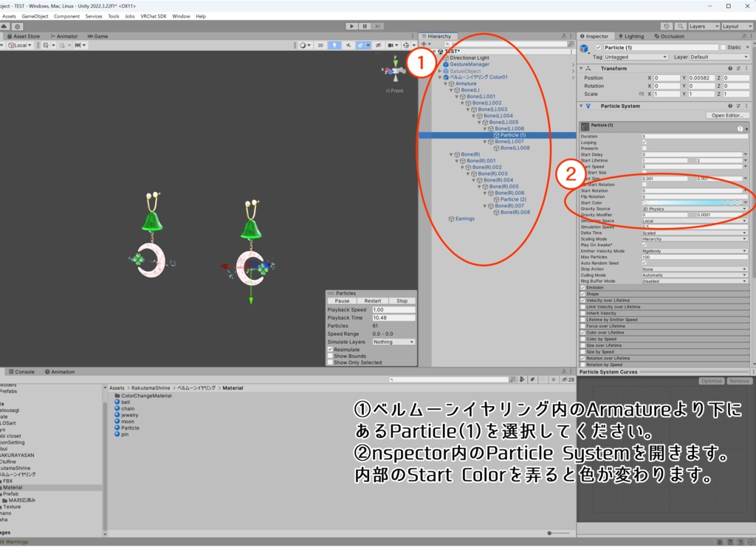
Task: Open the GameObject menu
Action: (x=33, y=16)
